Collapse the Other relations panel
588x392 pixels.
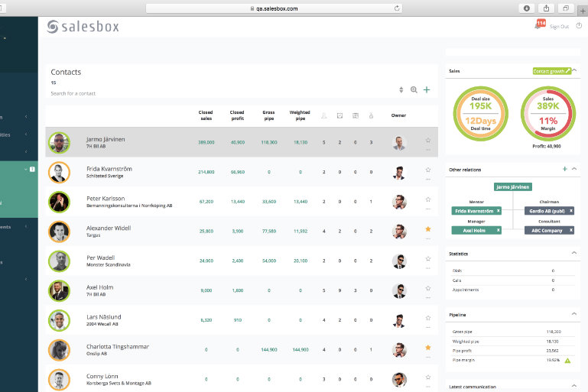[x=574, y=169]
